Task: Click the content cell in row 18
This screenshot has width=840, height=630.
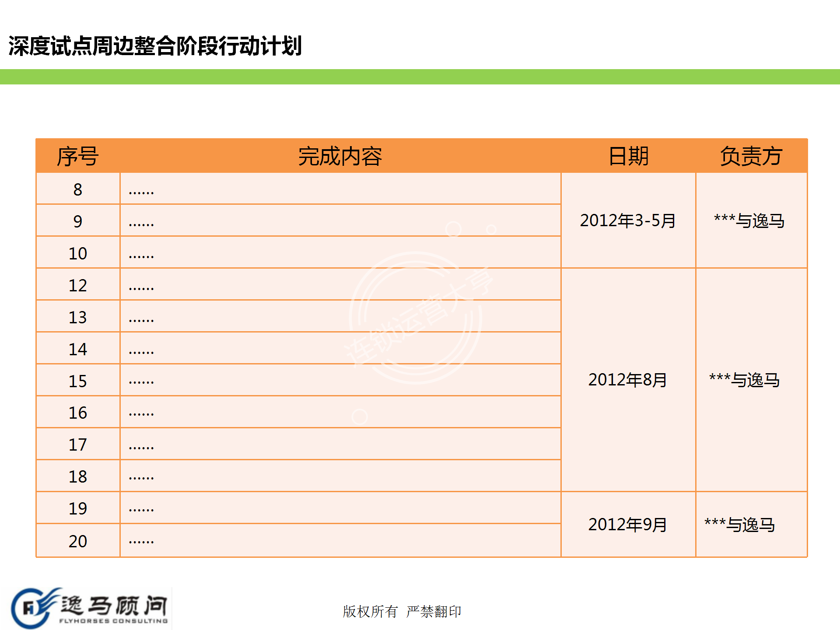Action: coord(340,476)
